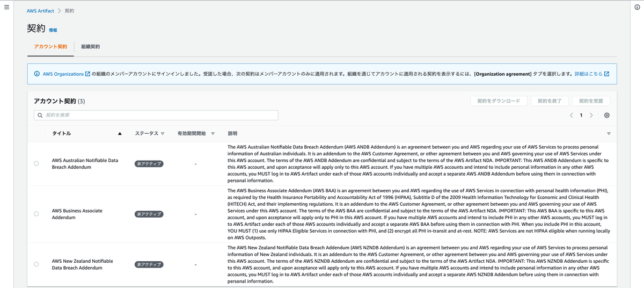Click 契約を終了 button

click(x=550, y=101)
